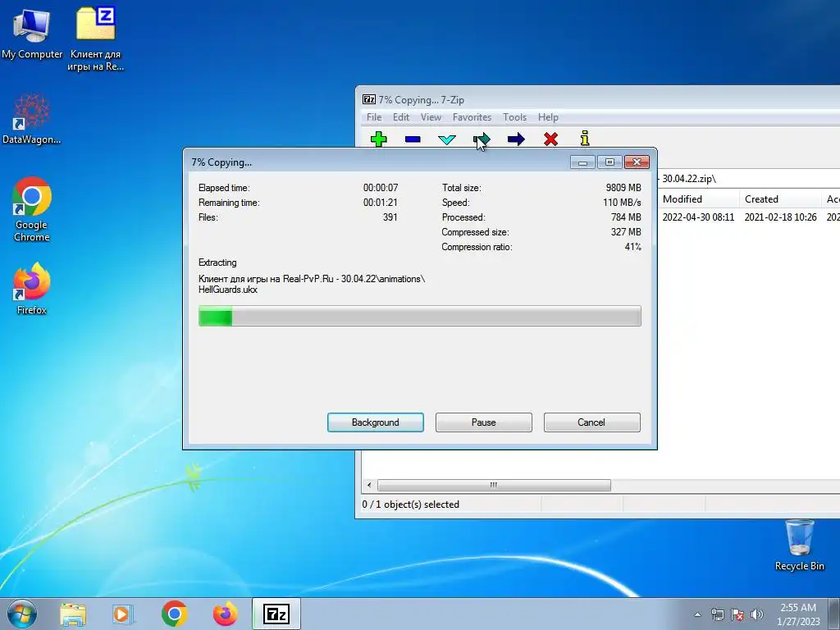The height and width of the screenshot is (630, 840).
Task: Open the Favorites menu in 7-Zip
Action: [472, 117]
